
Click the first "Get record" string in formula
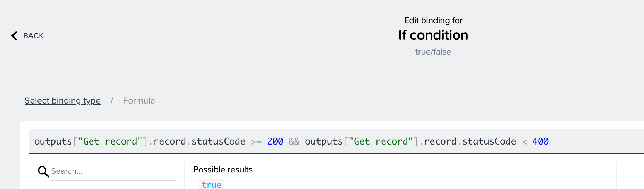(110, 141)
